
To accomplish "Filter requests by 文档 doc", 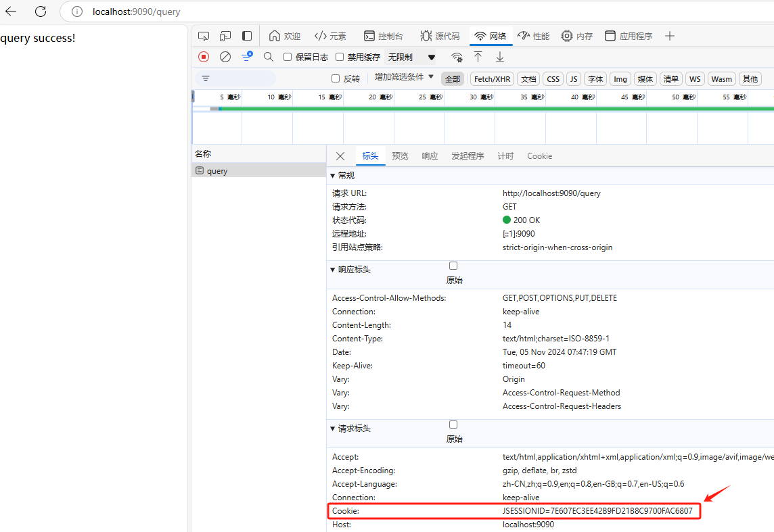I will coord(528,79).
